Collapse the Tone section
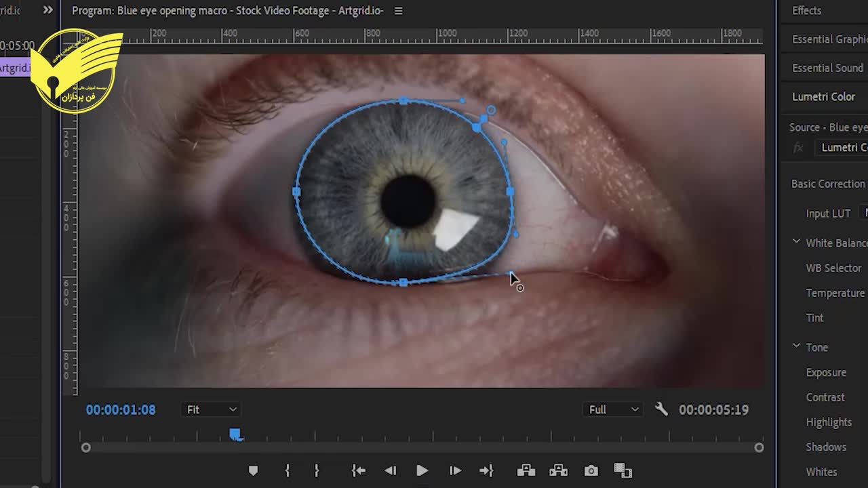The width and height of the screenshot is (868, 488). [x=797, y=346]
